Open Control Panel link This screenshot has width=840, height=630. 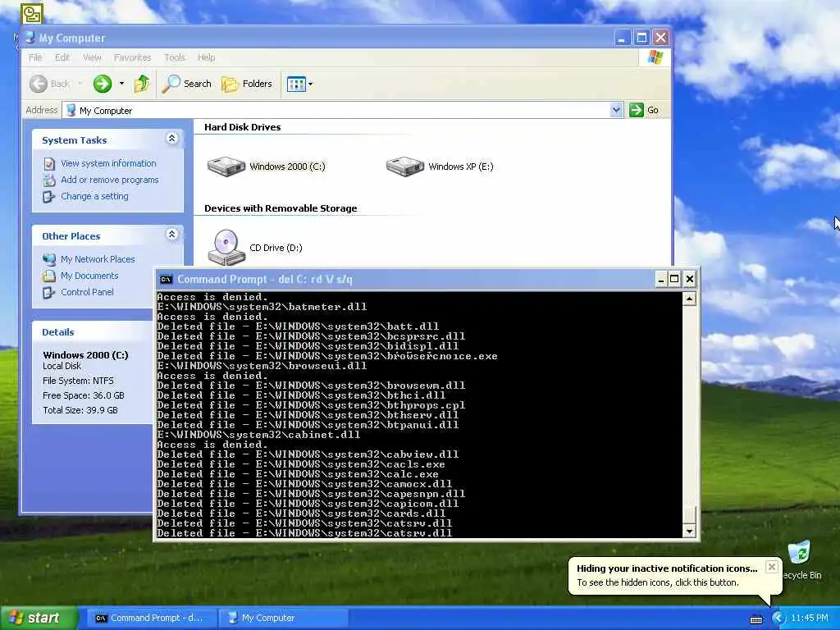pos(87,293)
